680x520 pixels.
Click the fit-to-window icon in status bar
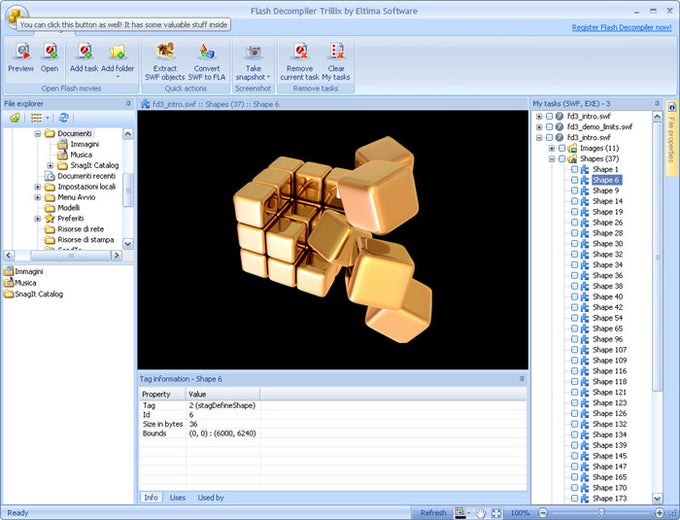pos(496,513)
